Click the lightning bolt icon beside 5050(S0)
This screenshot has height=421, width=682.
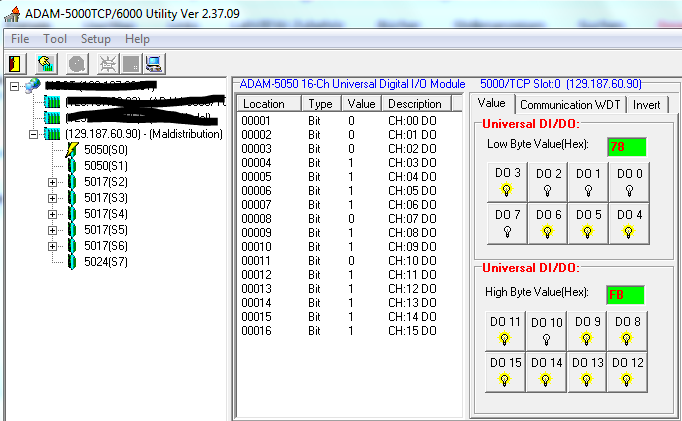72,150
